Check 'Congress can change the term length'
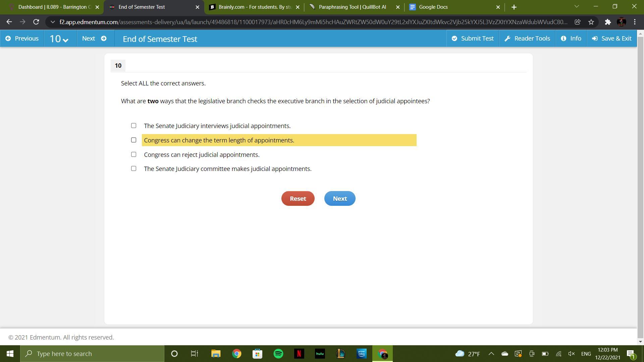The width and height of the screenshot is (644, 362). pyautogui.click(x=133, y=140)
